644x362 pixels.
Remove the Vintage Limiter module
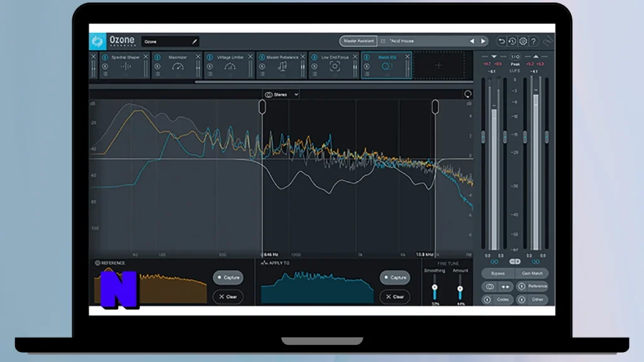(250, 57)
